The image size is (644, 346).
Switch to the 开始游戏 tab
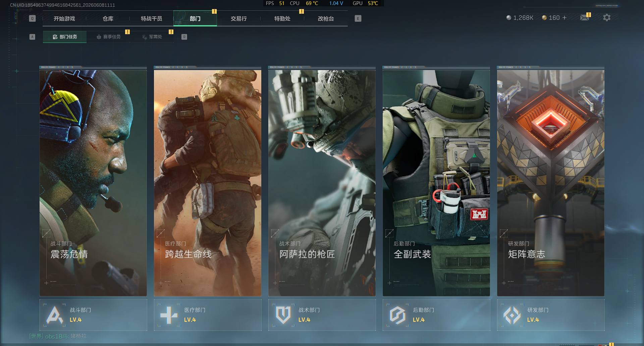coord(64,19)
